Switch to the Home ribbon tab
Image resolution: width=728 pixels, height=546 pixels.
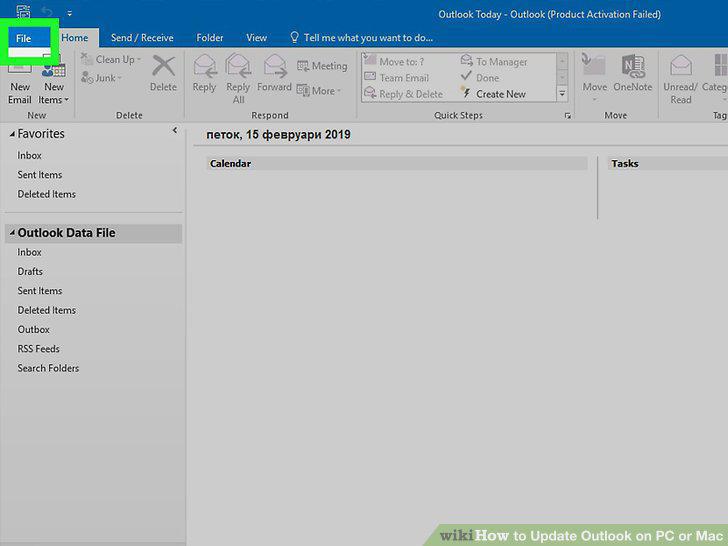[x=75, y=38]
